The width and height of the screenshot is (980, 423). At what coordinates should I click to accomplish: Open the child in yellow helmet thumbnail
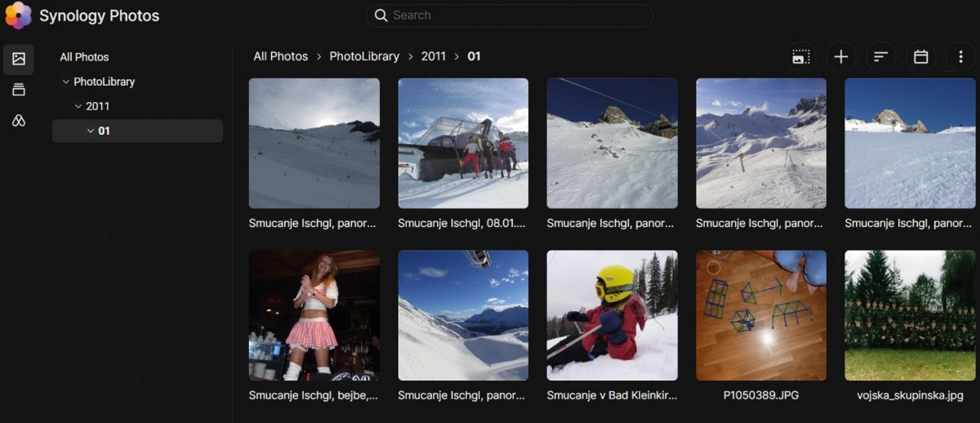coord(612,315)
